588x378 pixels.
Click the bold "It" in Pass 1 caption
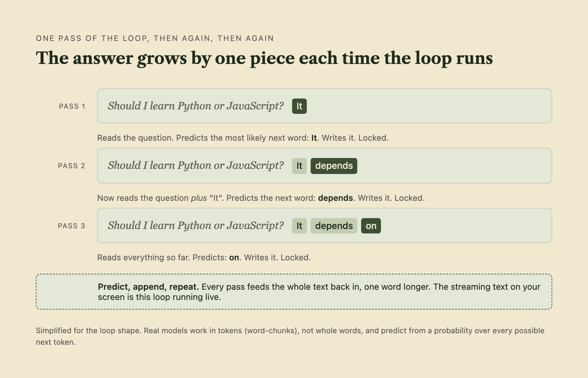coord(314,138)
